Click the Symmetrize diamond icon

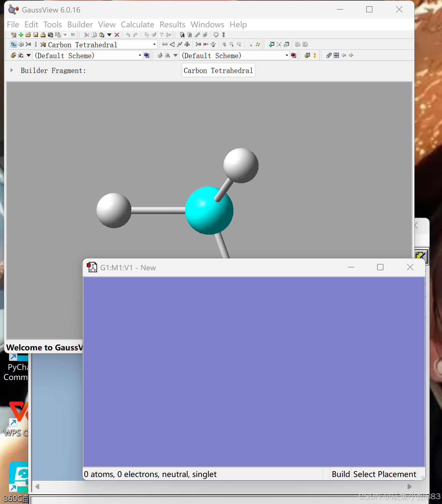click(x=216, y=34)
